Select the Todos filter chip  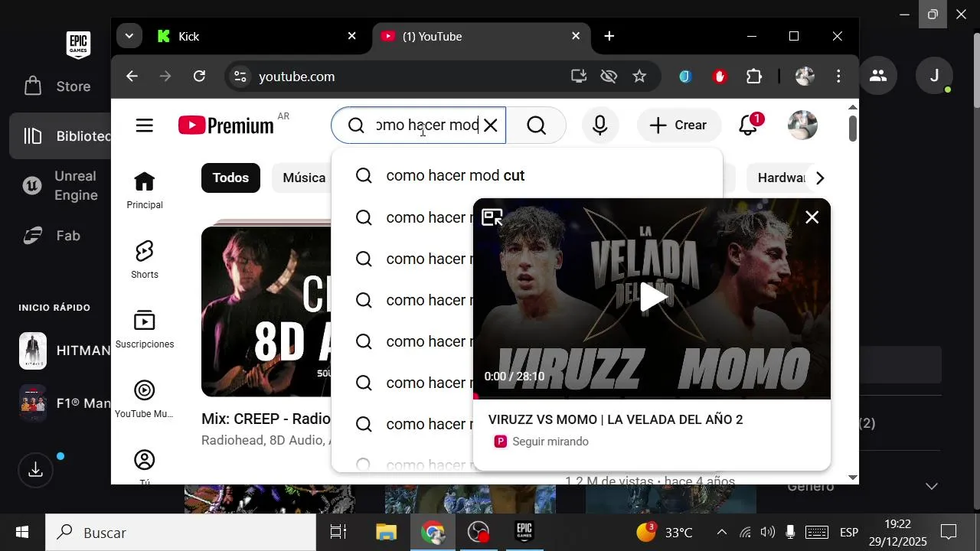(230, 178)
